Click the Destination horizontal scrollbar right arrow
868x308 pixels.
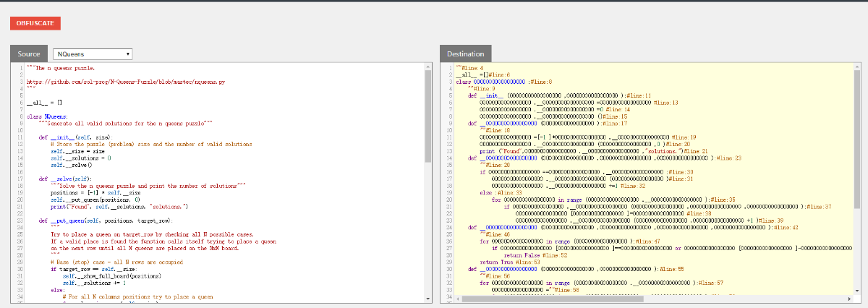[x=850, y=299]
